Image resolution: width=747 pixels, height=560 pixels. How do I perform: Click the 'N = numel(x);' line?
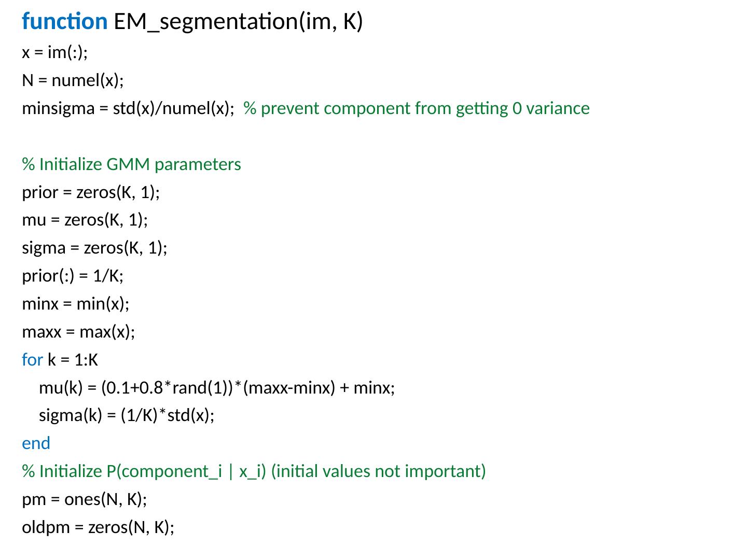pyautogui.click(x=73, y=80)
